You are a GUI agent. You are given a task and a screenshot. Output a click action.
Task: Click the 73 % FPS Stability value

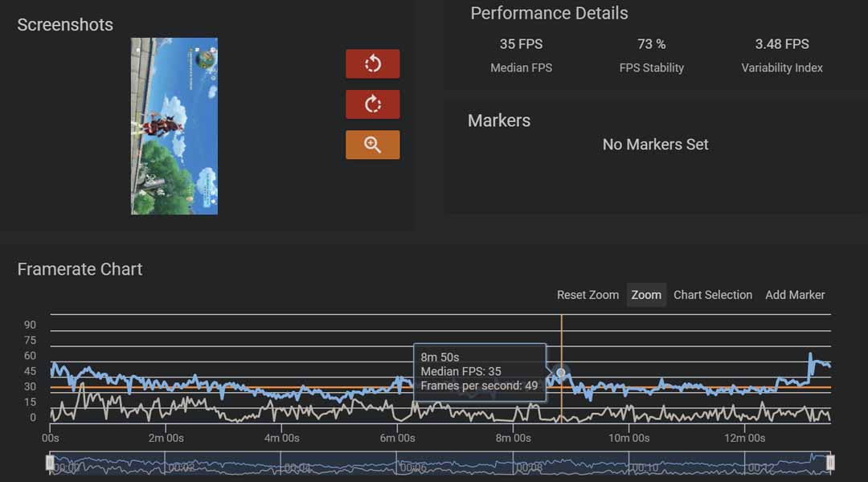(x=651, y=44)
